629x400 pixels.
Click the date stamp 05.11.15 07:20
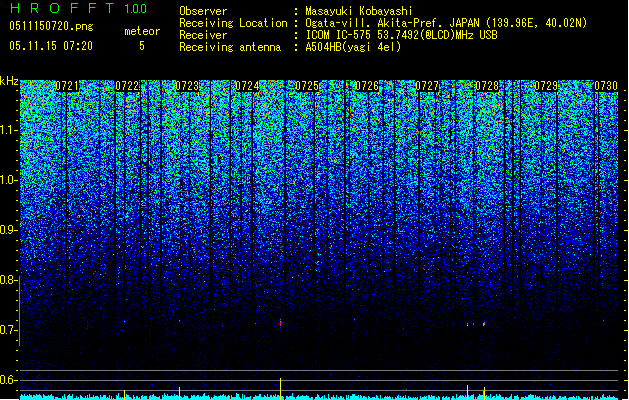(x=51, y=46)
